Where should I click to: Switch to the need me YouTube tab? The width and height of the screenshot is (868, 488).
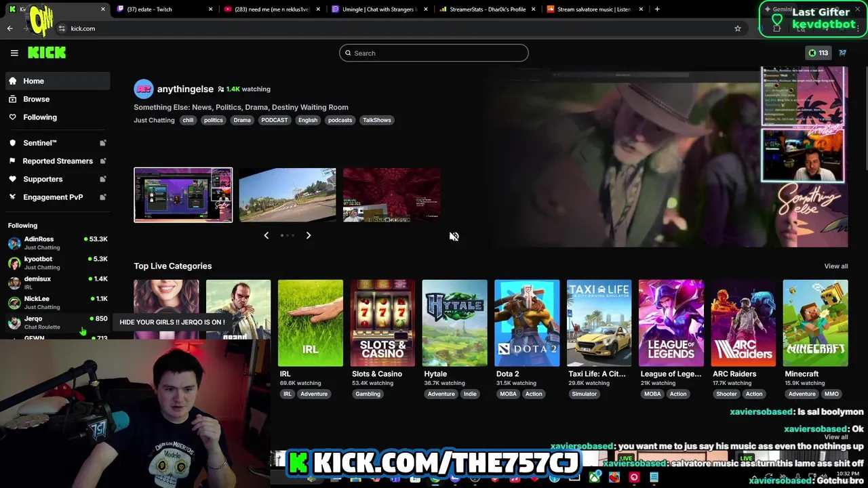271,9
